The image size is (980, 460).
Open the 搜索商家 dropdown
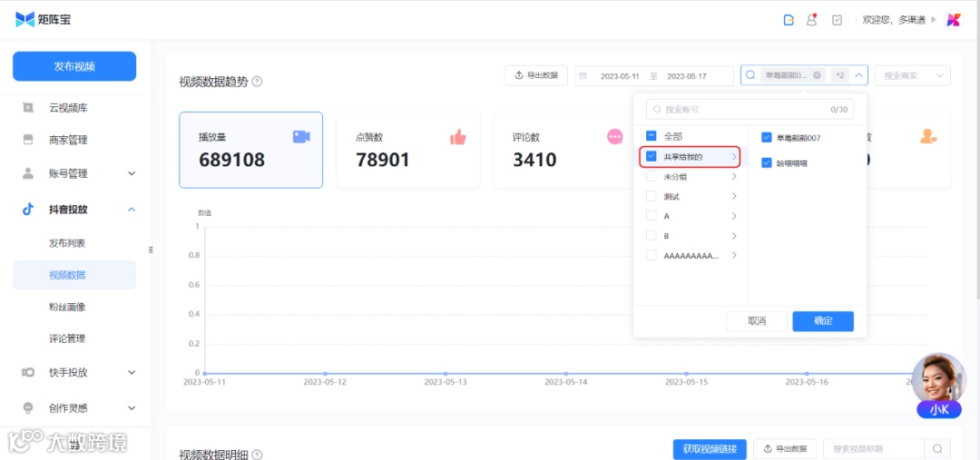pos(913,75)
